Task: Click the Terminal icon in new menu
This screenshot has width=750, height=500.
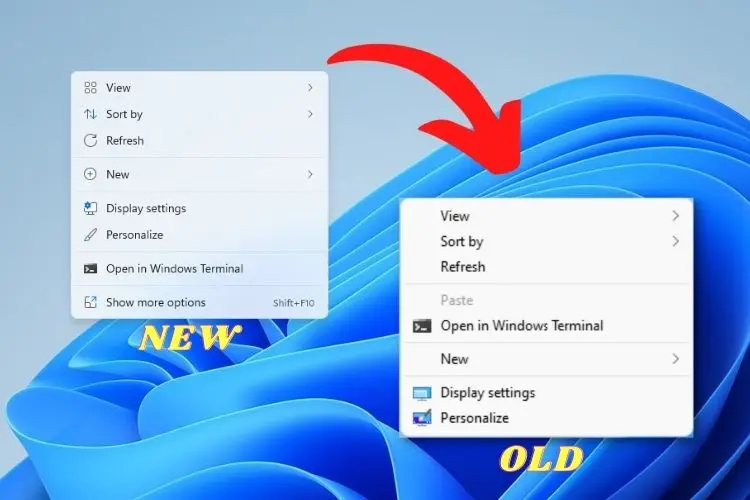Action: 90,269
